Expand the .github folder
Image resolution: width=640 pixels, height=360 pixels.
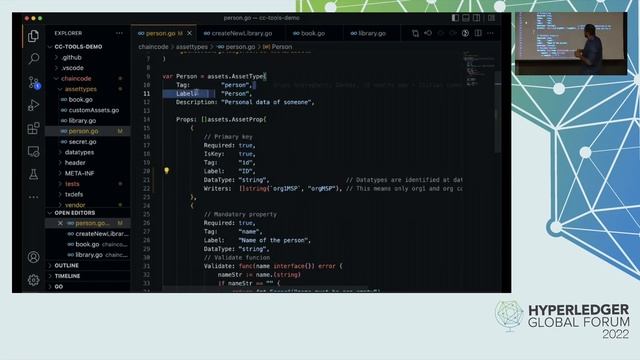click(71, 58)
